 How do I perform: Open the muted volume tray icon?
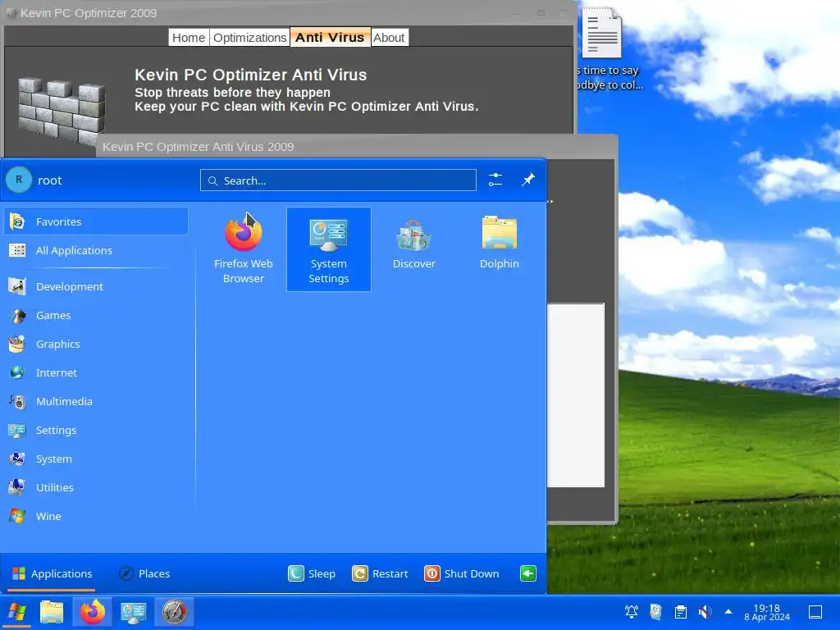coord(705,611)
